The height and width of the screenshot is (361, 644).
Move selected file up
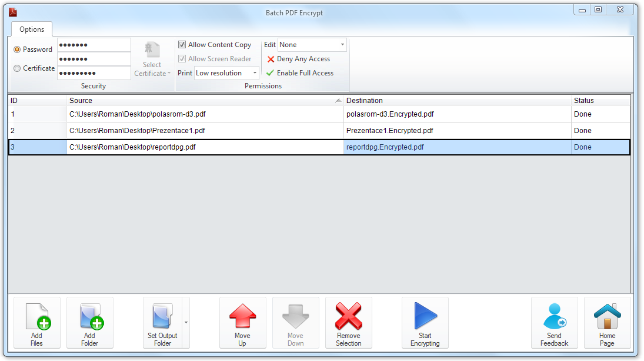[243, 323]
